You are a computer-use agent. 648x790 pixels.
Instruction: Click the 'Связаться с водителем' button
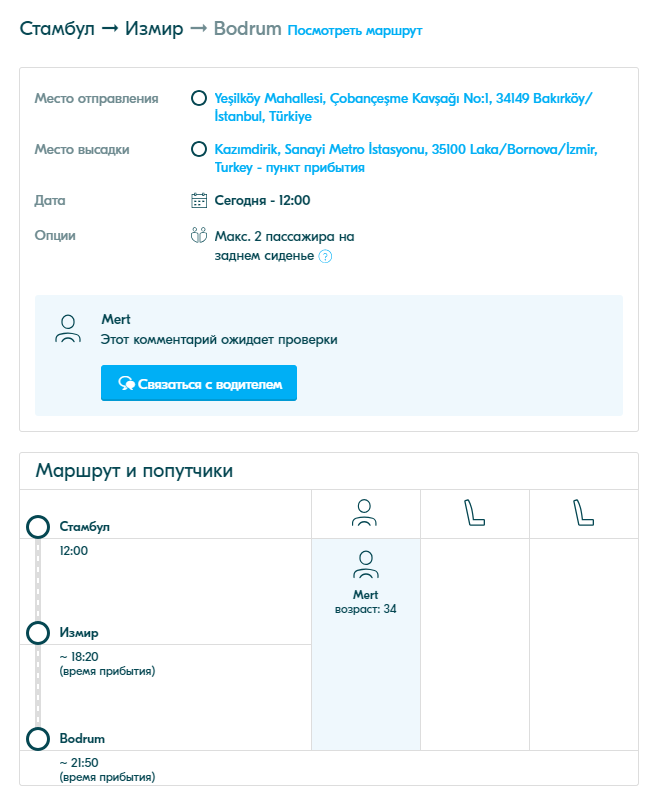pyautogui.click(x=199, y=383)
